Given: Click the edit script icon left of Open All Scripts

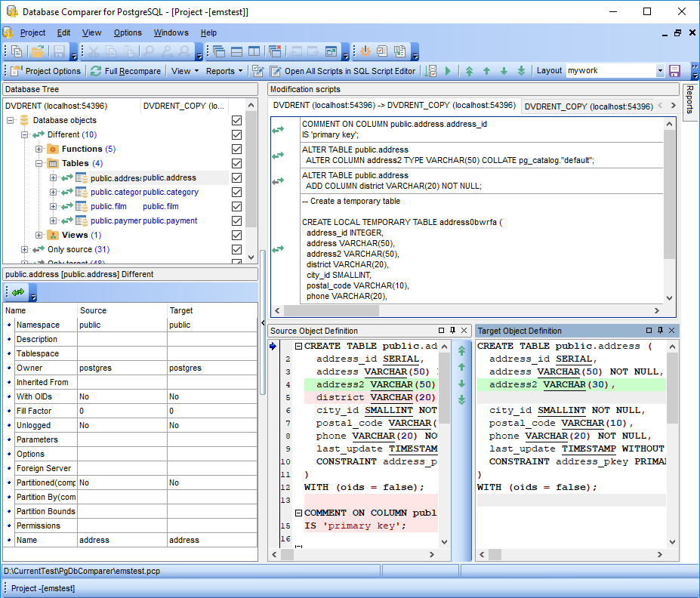Looking at the screenshot, I should click(x=257, y=71).
